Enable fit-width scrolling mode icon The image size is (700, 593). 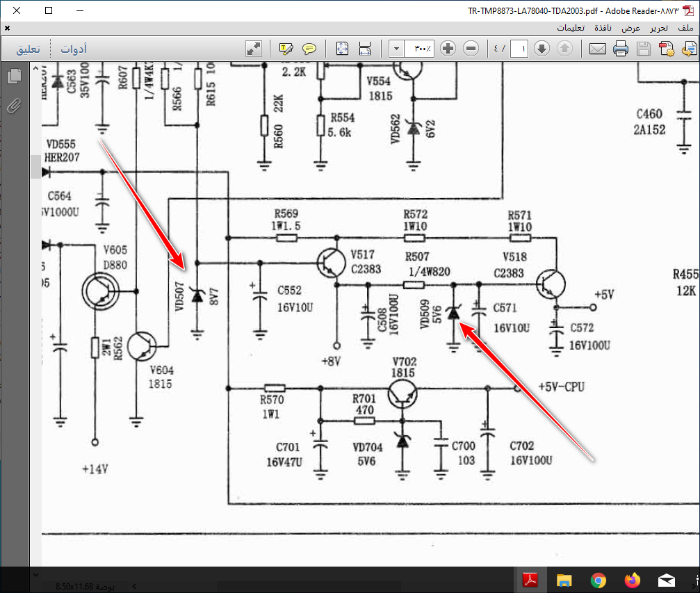coord(365,48)
